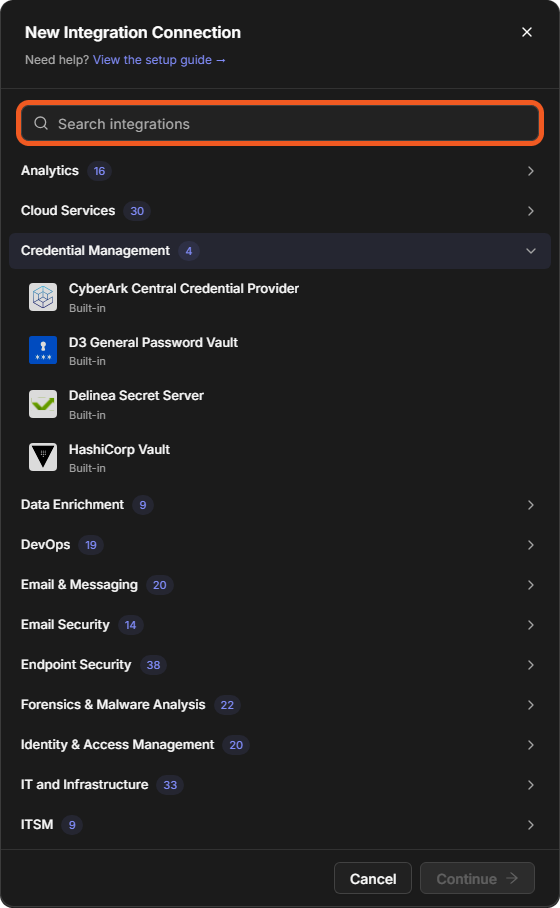This screenshot has width=560, height=908.
Task: Click the D3 General Password Vault icon
Action: [43, 350]
